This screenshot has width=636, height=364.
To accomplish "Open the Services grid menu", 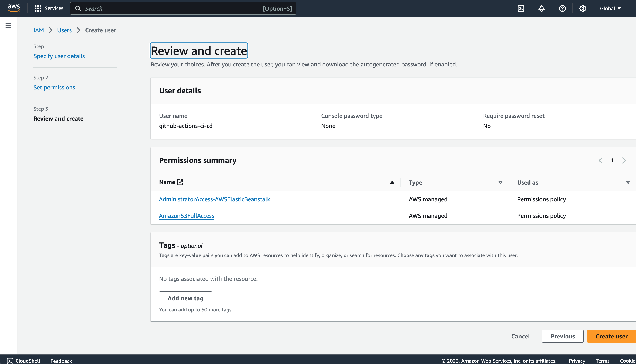I will click(38, 9).
